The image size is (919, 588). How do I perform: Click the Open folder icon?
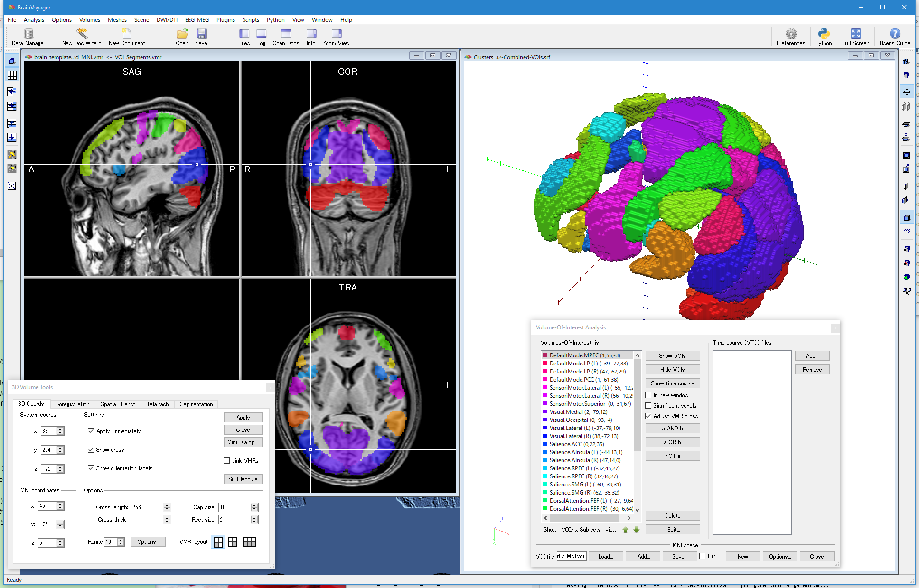182,37
